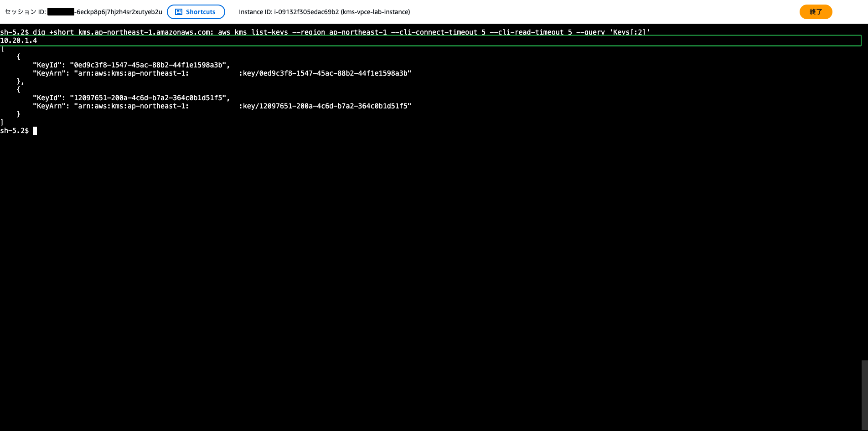Screen dimensions: 868x431
Task: Click the keyboard icon in Shortcuts button
Action: pyautogui.click(x=179, y=12)
